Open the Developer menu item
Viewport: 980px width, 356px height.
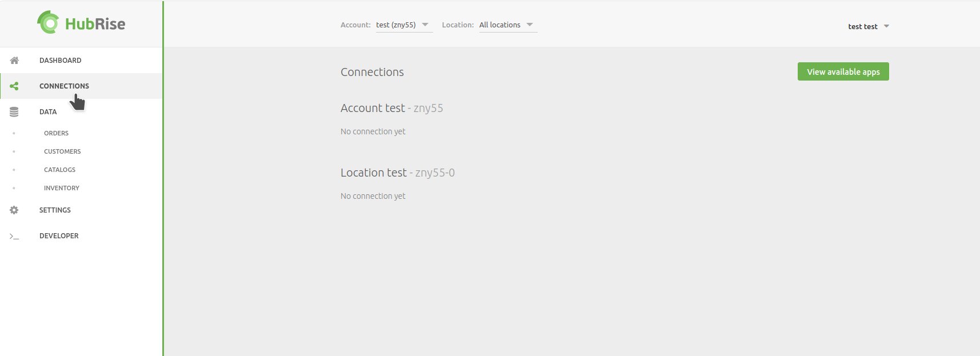(x=81, y=236)
